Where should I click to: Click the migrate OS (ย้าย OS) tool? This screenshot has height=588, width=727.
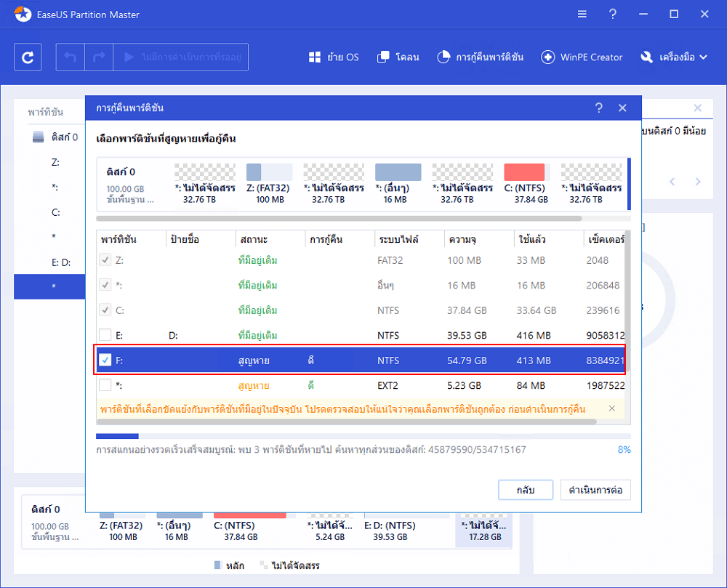(334, 57)
